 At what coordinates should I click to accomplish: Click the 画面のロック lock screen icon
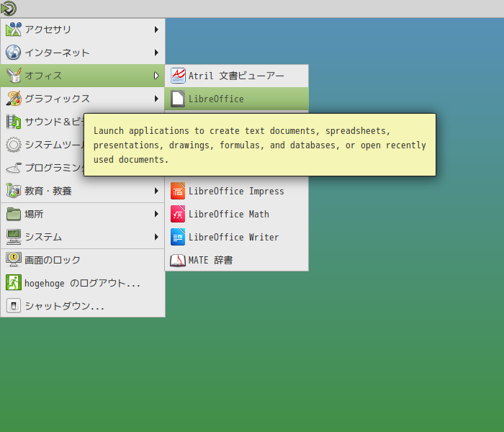click(14, 260)
